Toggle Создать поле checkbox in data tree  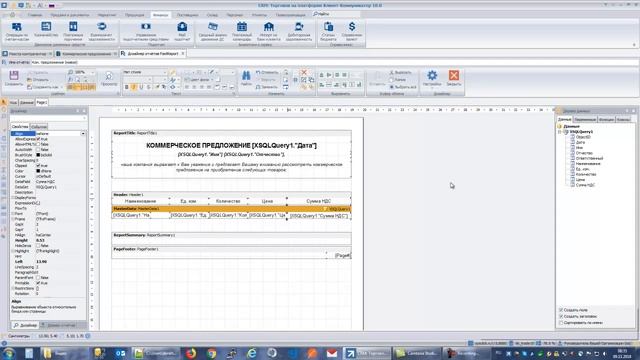pos(561,310)
